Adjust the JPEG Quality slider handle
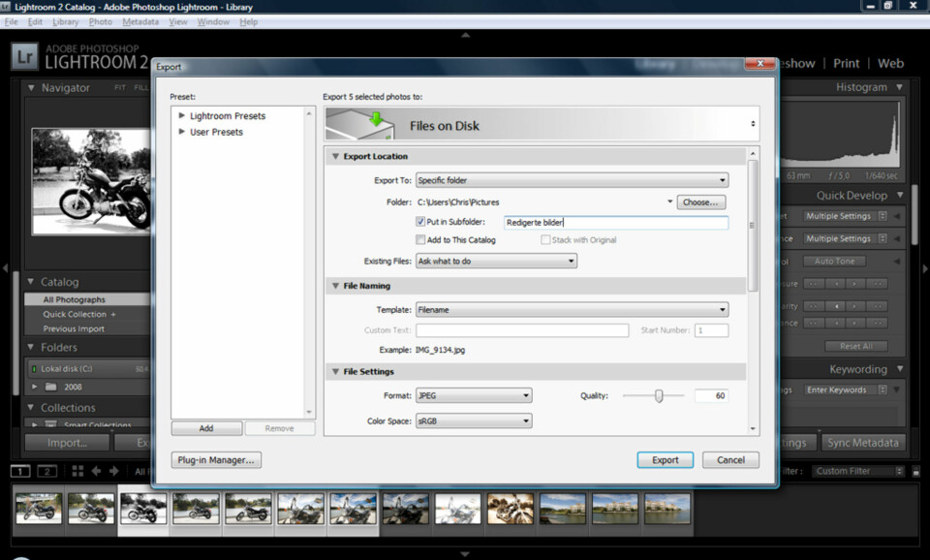The width and height of the screenshot is (930, 560). coord(659,395)
